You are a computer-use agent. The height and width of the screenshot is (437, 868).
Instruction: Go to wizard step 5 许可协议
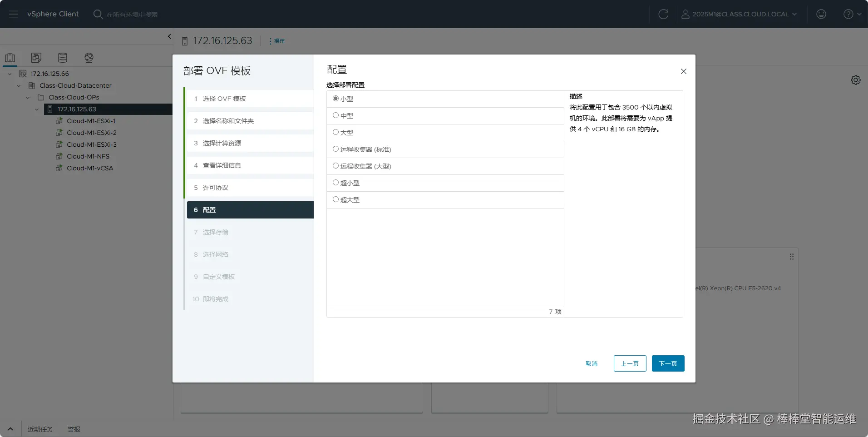coord(250,188)
